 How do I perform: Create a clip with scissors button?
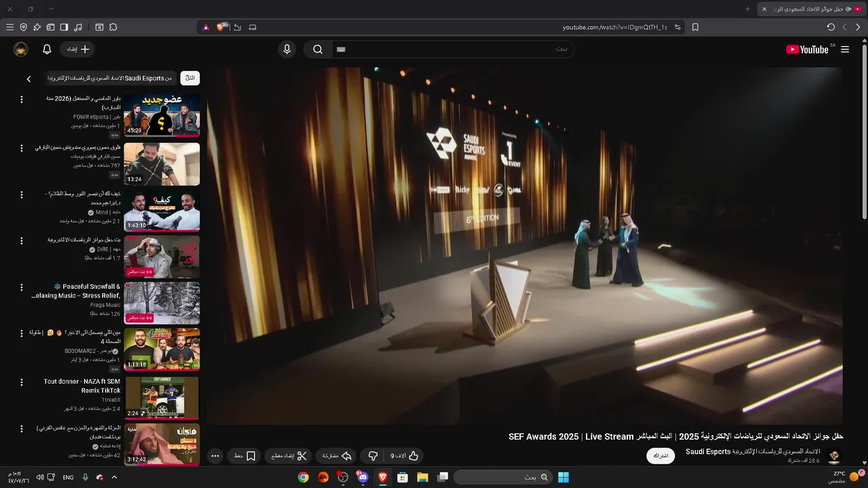click(288, 456)
